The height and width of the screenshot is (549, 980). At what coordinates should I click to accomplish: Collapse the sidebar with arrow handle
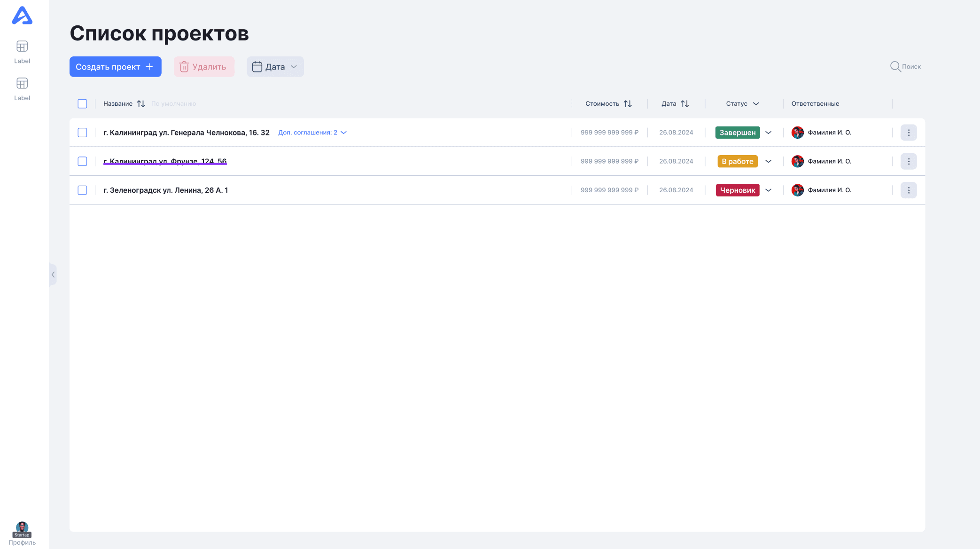[x=53, y=274]
